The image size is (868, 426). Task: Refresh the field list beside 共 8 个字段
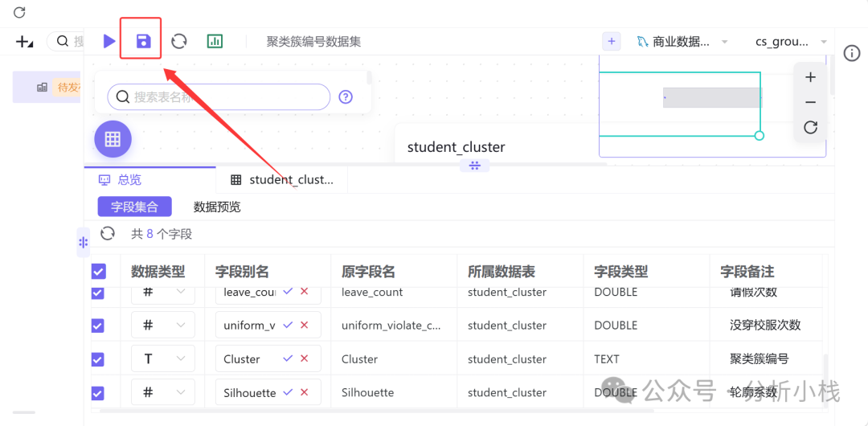(108, 233)
